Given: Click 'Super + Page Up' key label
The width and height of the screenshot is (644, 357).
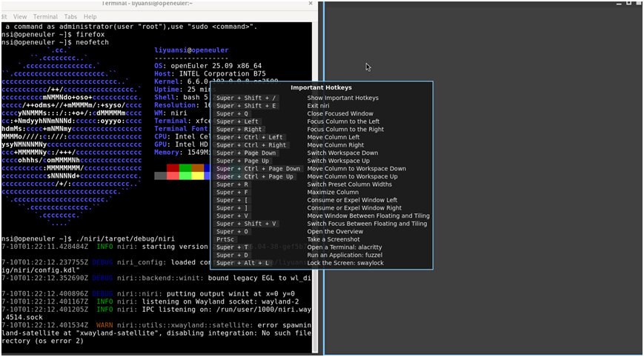Looking at the screenshot, I should pos(243,161).
